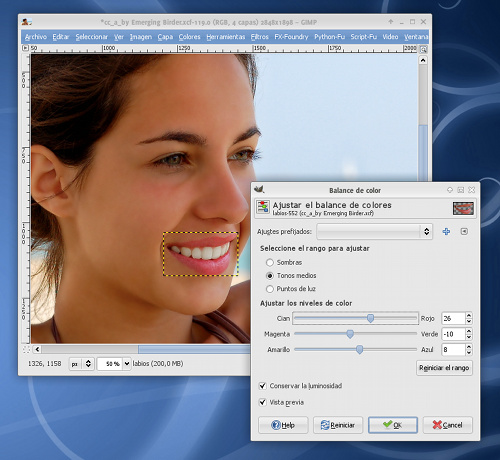Select the Sombras range radio button

[x=270, y=262]
